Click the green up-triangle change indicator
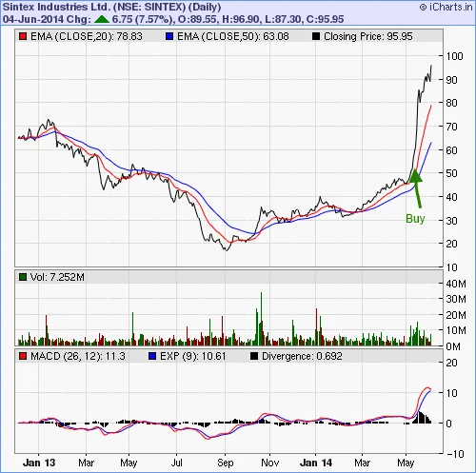 (x=102, y=19)
